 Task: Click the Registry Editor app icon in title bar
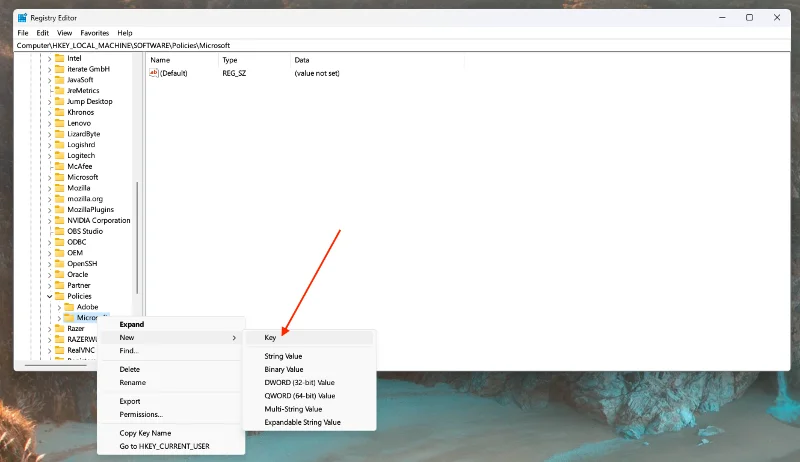(x=22, y=18)
